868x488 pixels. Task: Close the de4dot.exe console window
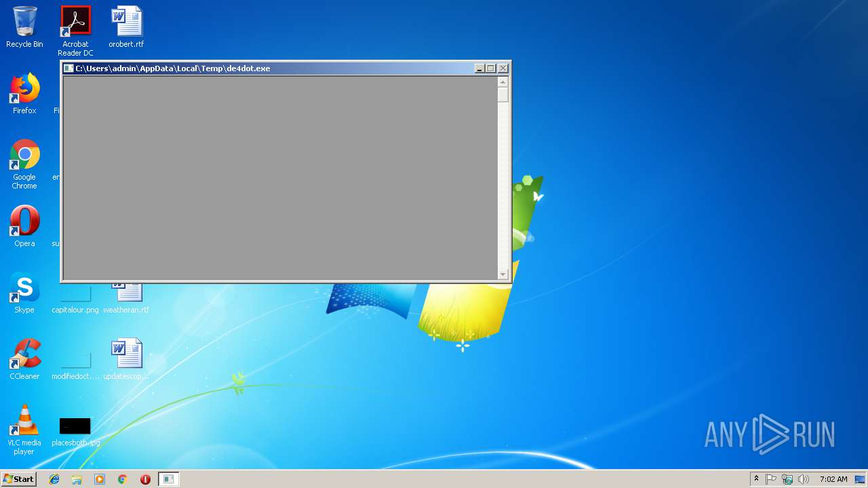tap(503, 68)
